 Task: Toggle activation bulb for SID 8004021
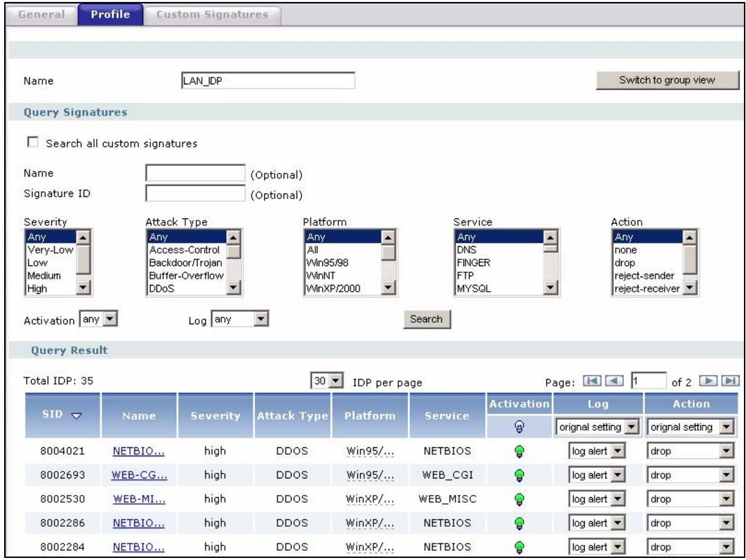519,451
